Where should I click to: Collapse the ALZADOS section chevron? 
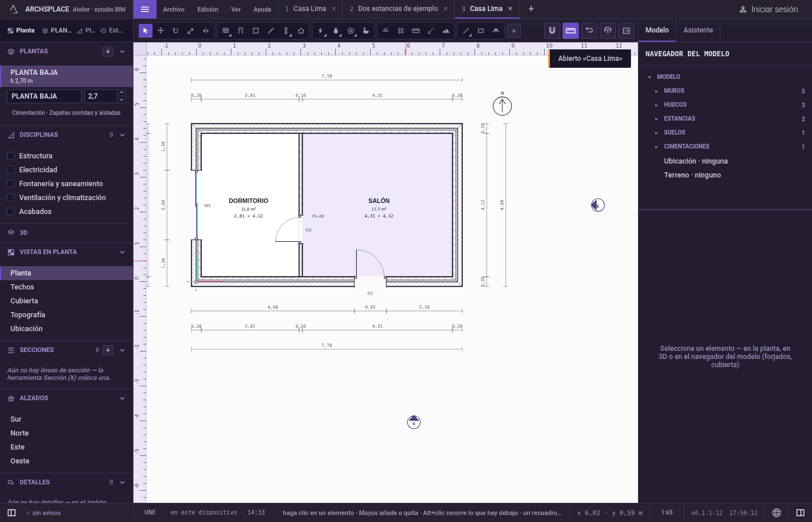click(x=122, y=398)
